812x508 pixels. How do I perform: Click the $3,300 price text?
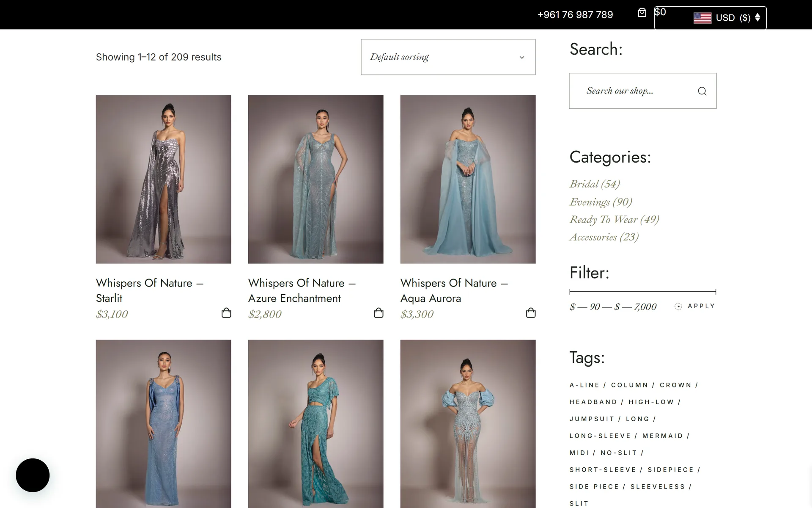point(417,314)
